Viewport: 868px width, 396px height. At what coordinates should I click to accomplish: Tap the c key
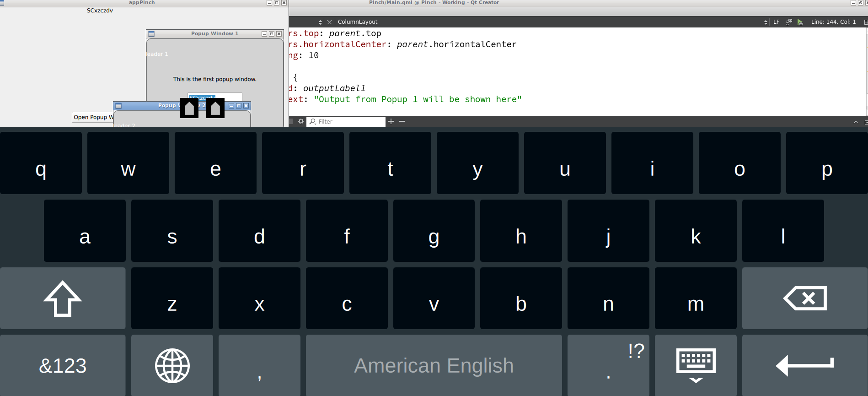347,298
